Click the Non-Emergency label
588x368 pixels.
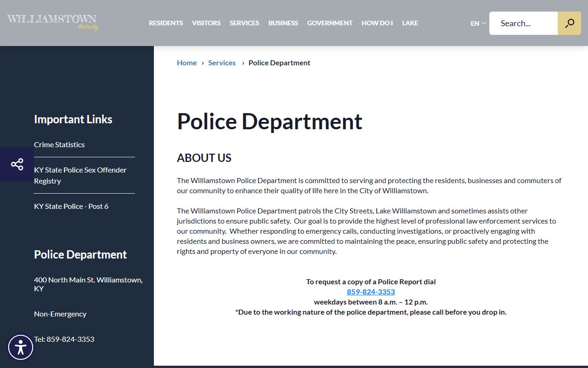[60, 314]
